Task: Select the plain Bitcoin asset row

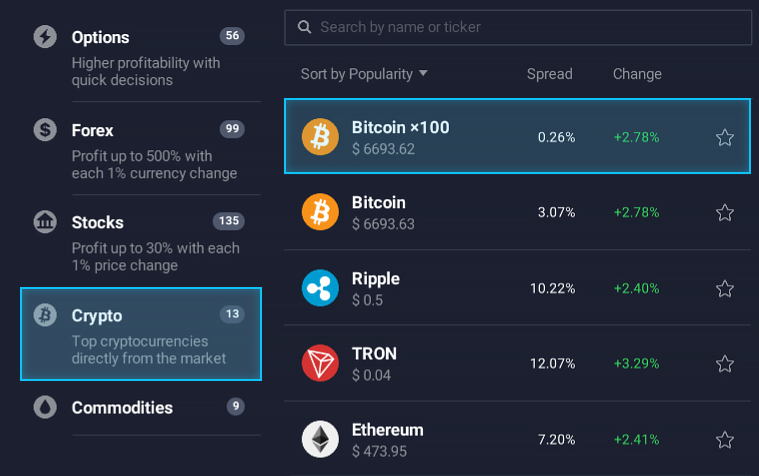Action: click(500, 212)
